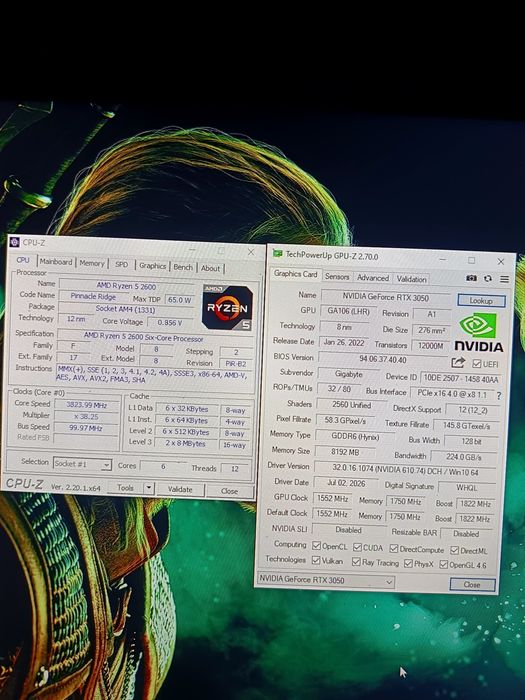
Task: Open the Advanced tab in GPU-Z
Action: coord(373,278)
